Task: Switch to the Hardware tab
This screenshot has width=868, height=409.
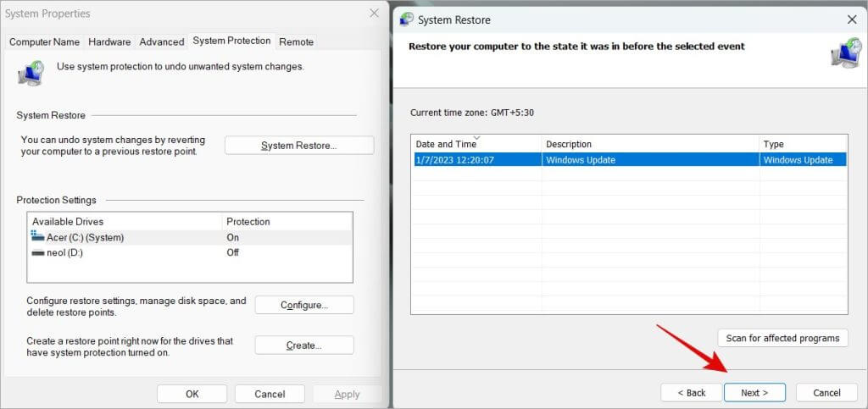Action: tap(109, 42)
